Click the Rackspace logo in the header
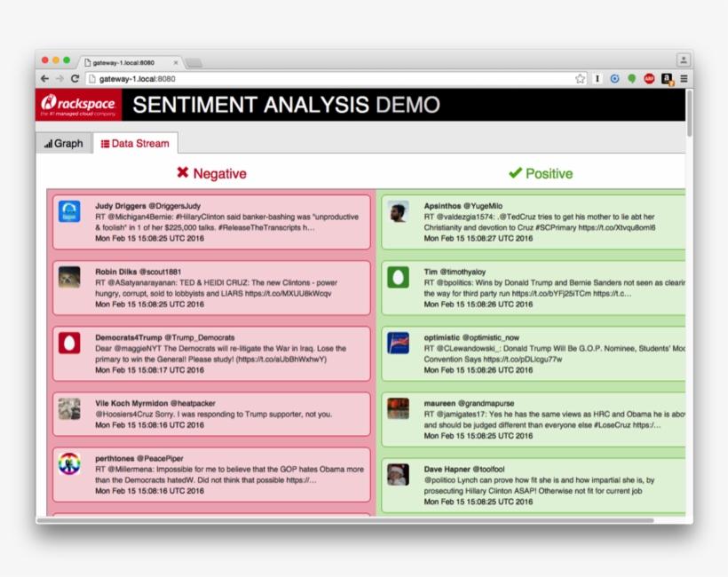 click(x=76, y=105)
